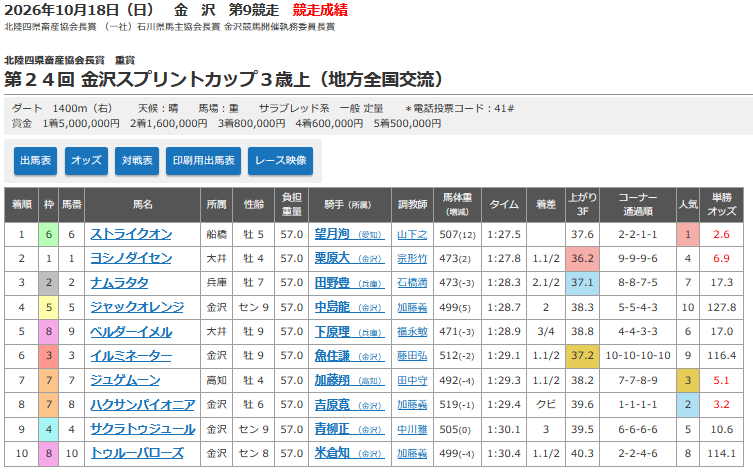The width and height of the screenshot is (753, 476).
Task: Open jockey 魚住謙 link
Action: pyautogui.click(x=350, y=356)
